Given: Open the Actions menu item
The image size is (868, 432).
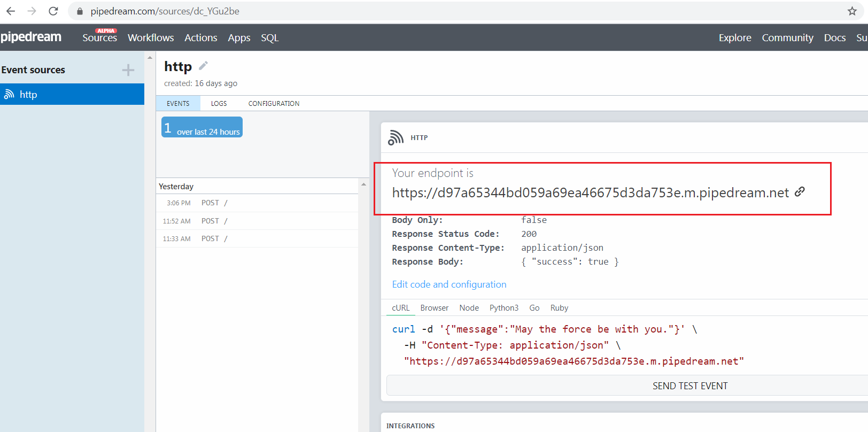Looking at the screenshot, I should (x=200, y=37).
